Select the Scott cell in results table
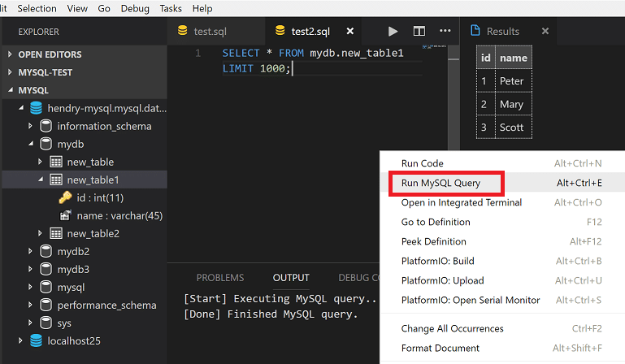This screenshot has height=364, width=625. [x=514, y=128]
